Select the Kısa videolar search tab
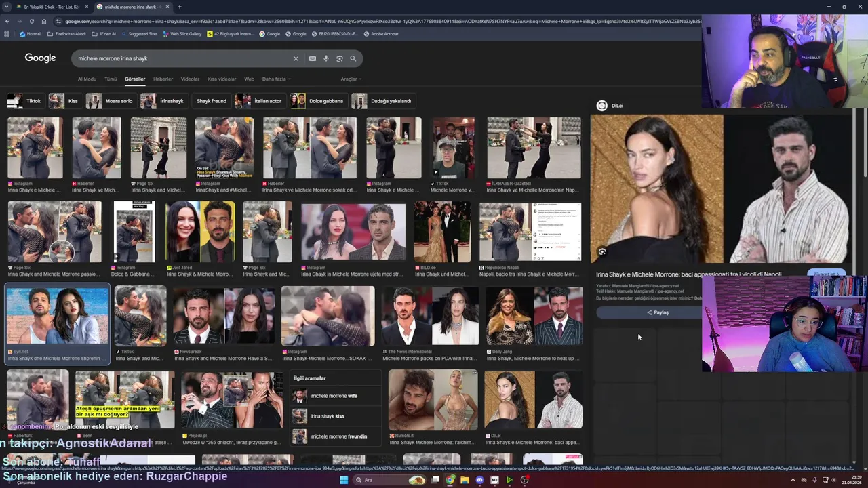This screenshot has width=868, height=488. [x=222, y=79]
